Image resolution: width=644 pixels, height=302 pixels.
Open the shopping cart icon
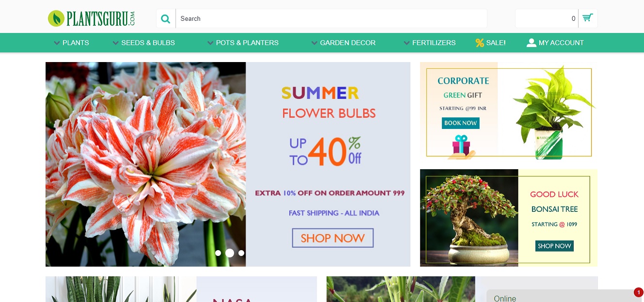pyautogui.click(x=588, y=18)
